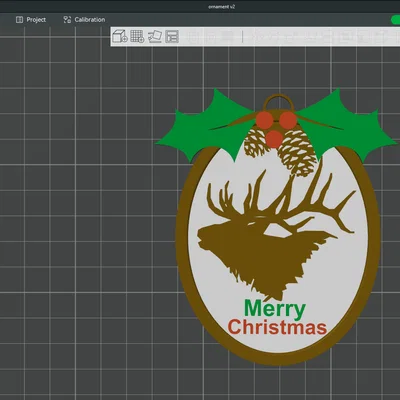Pick the left green holly leaf
This screenshot has width=400, height=400.
coord(207,130)
